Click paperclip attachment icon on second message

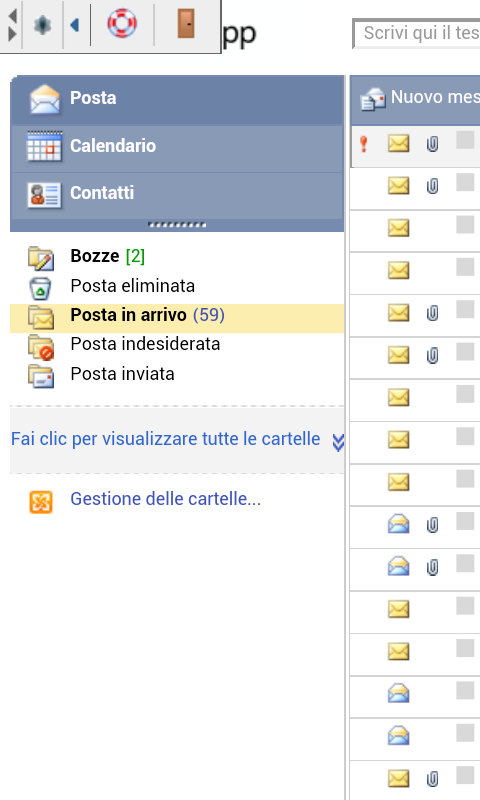pos(432,186)
